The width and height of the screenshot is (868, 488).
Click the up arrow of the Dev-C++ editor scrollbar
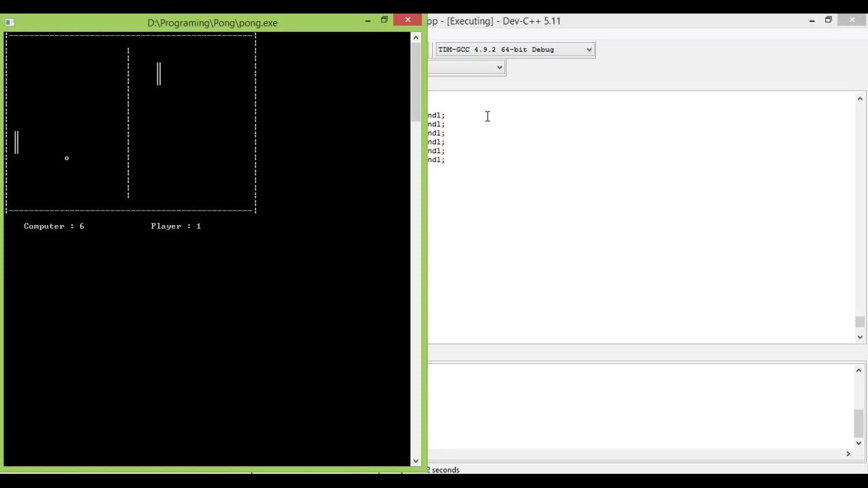pos(860,99)
